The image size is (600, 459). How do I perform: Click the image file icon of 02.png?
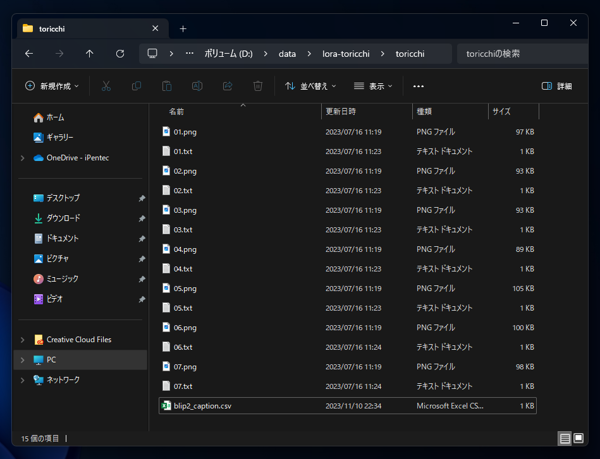tap(166, 171)
